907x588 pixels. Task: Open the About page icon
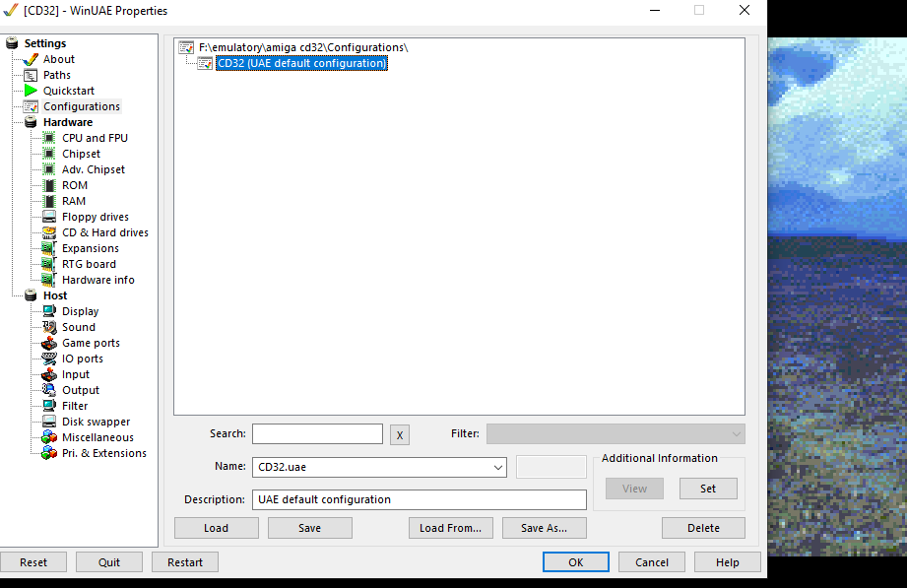31,59
